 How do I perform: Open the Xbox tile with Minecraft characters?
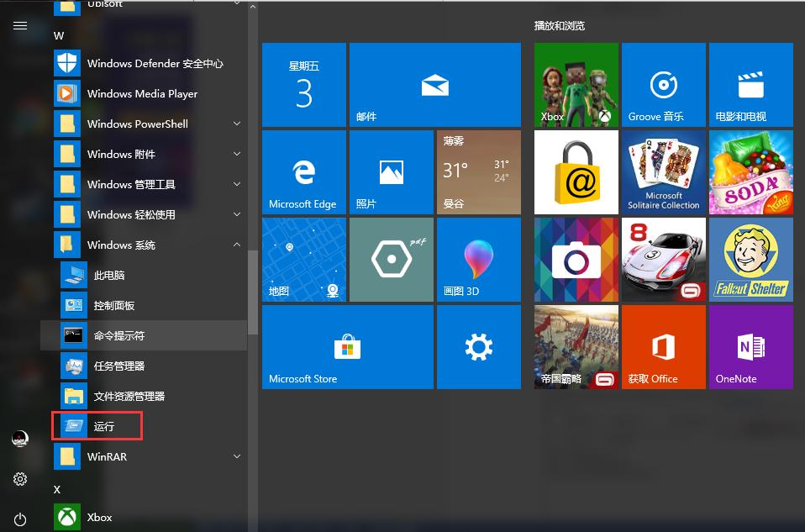point(576,85)
